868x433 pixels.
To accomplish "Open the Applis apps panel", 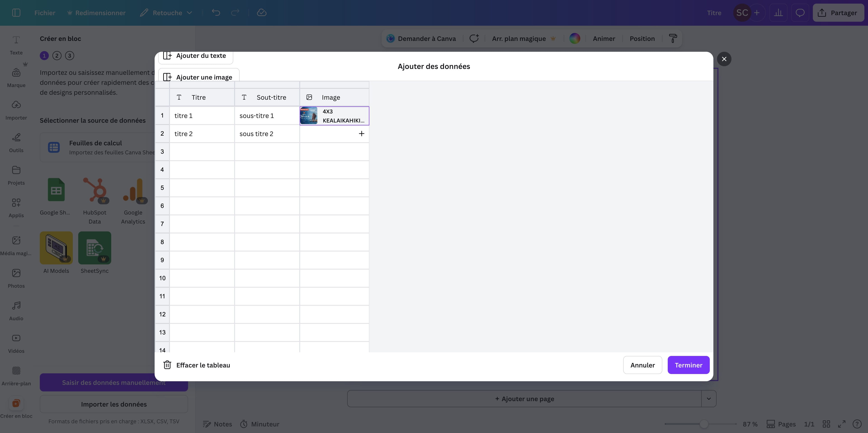I will (x=16, y=208).
